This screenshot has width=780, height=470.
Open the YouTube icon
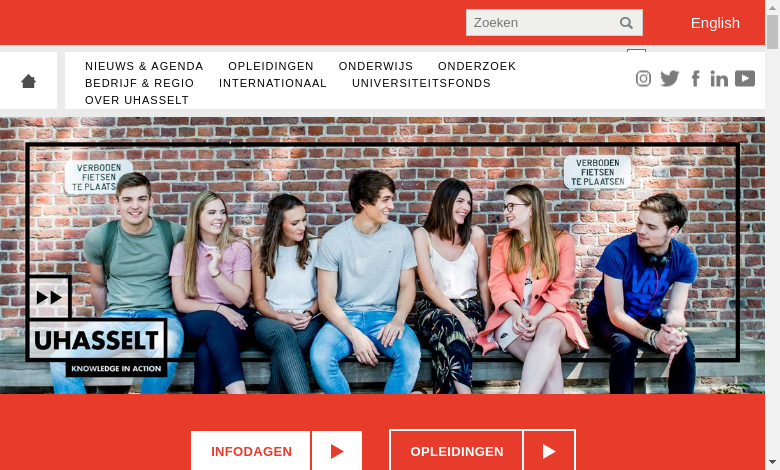click(x=745, y=79)
